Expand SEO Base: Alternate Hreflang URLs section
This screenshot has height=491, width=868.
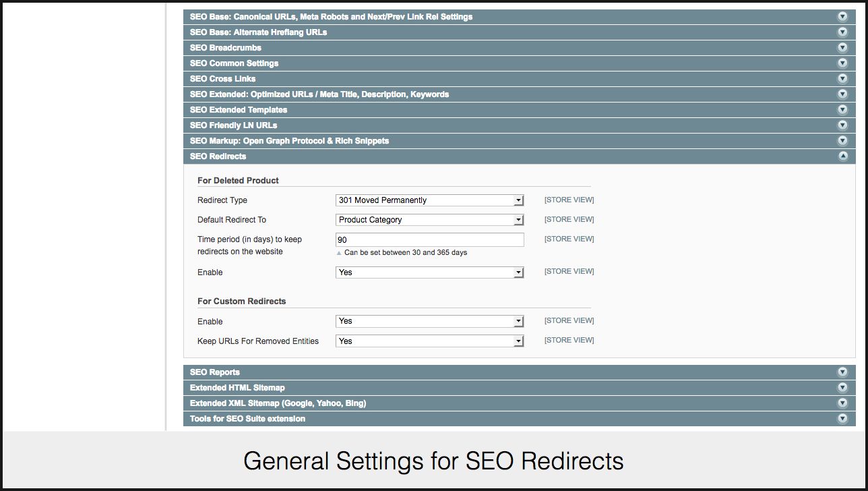258,32
